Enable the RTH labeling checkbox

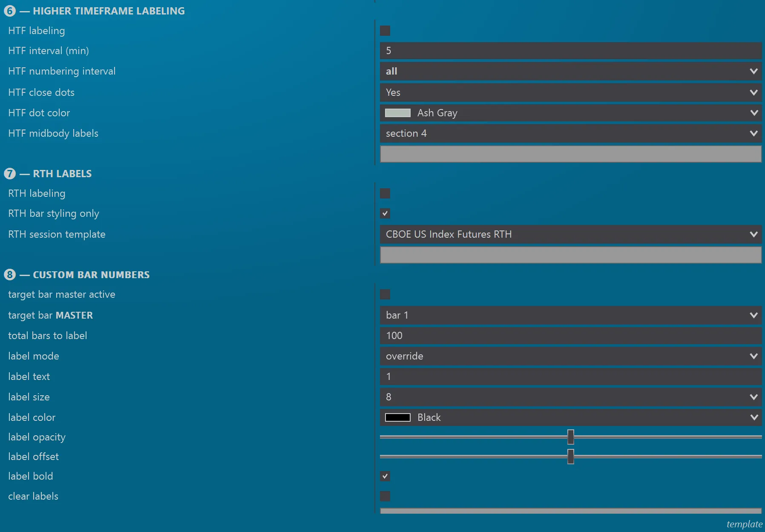[385, 193]
